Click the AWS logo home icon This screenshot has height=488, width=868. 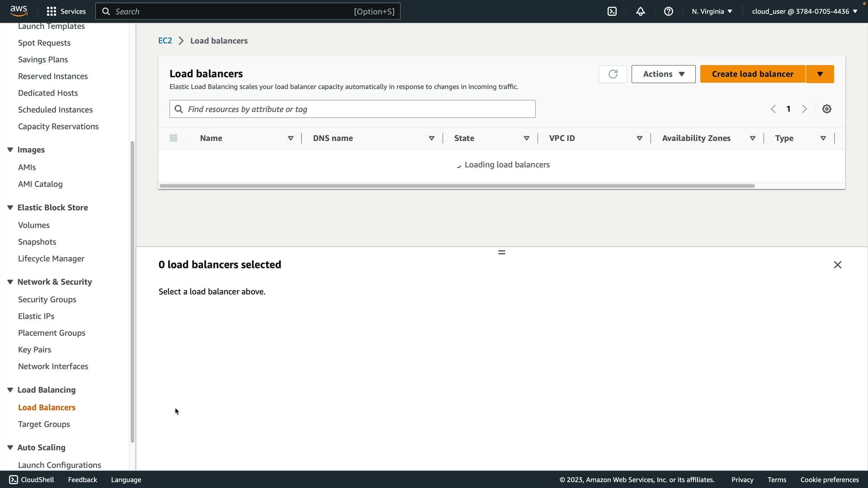pyautogui.click(x=19, y=11)
